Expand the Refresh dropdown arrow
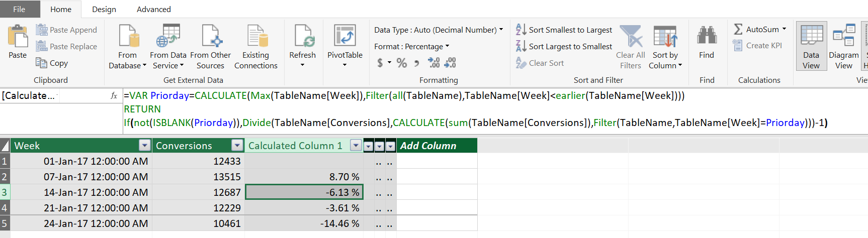Image resolution: width=868 pixels, height=238 pixels. [303, 65]
